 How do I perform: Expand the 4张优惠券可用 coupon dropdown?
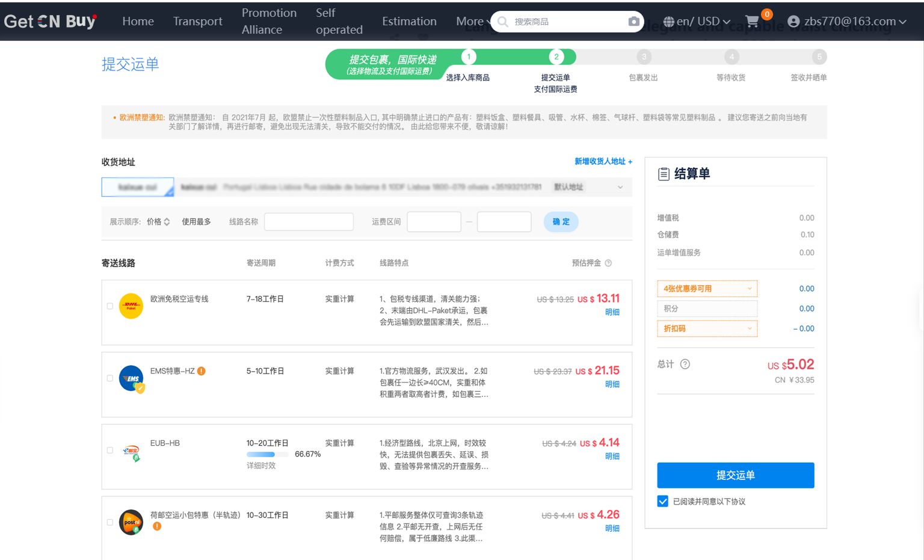pos(707,289)
